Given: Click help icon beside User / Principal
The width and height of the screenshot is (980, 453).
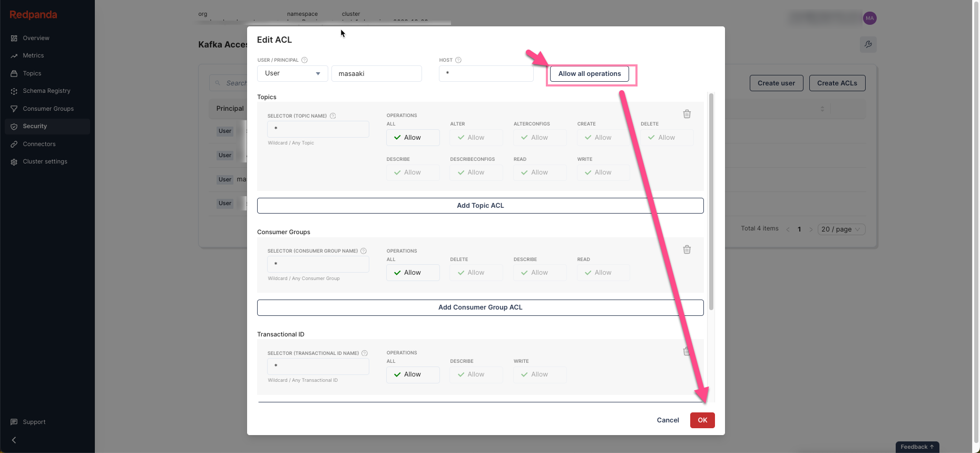Looking at the screenshot, I should click(305, 60).
